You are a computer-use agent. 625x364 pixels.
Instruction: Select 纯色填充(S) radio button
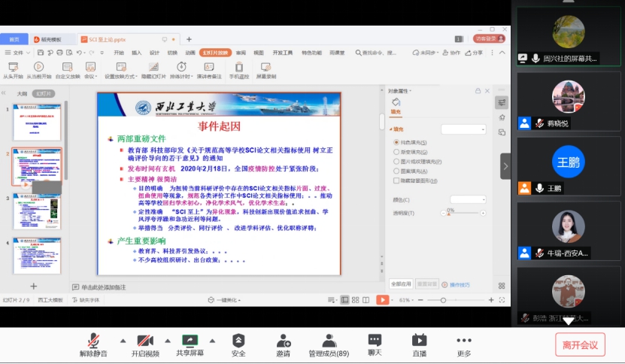[396, 142]
